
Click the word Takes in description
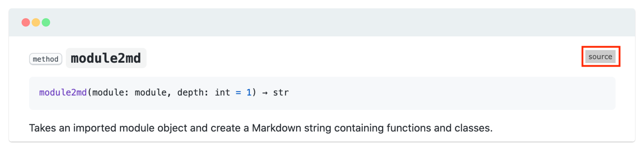(43, 128)
